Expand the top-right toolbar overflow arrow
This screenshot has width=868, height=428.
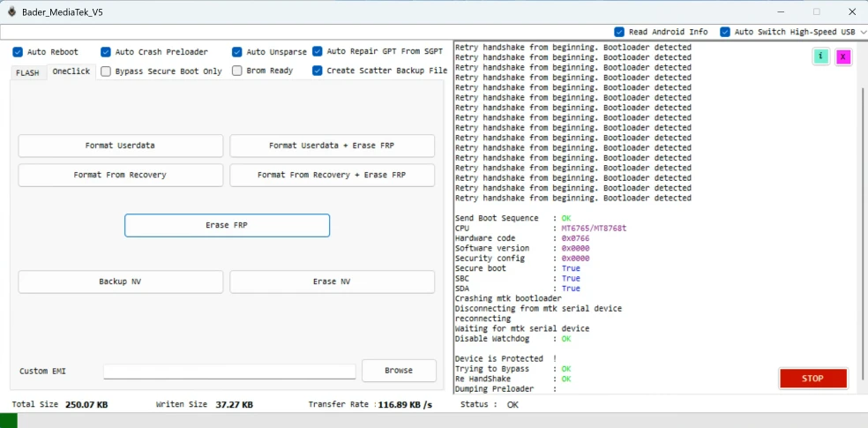pos(863,32)
